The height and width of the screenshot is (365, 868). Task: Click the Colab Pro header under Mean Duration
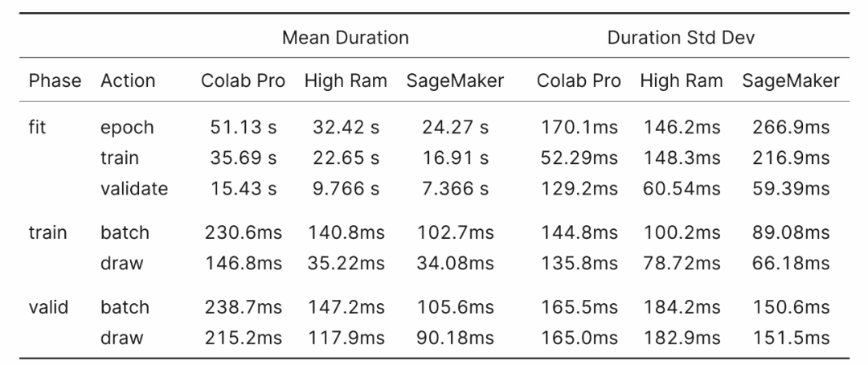[x=243, y=80]
